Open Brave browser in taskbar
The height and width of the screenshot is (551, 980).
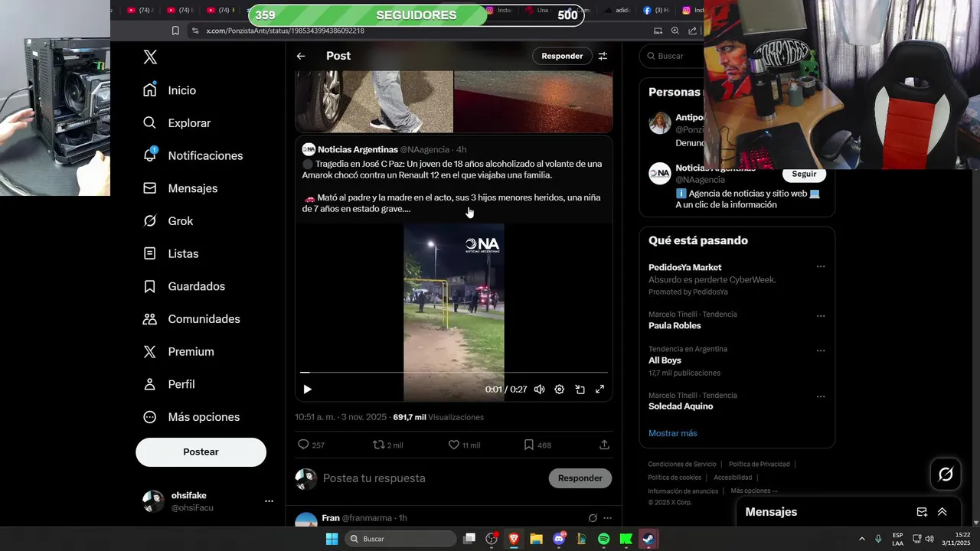514,539
